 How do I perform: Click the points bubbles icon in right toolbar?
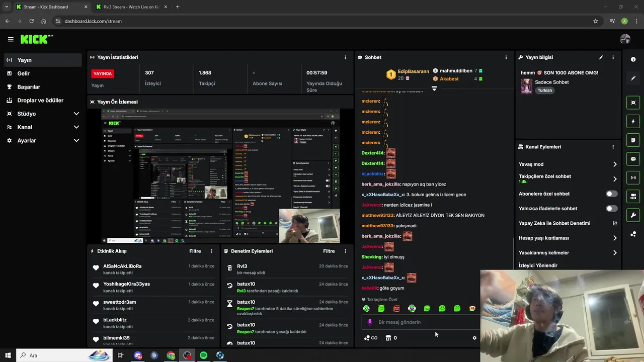coord(633,234)
